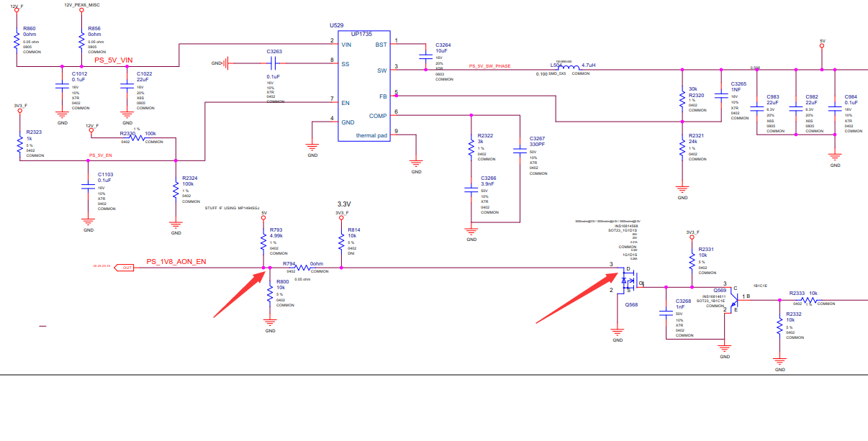868x441 pixels.
Task: Select the R793 4.99k resistor symbol
Action: tap(263, 243)
